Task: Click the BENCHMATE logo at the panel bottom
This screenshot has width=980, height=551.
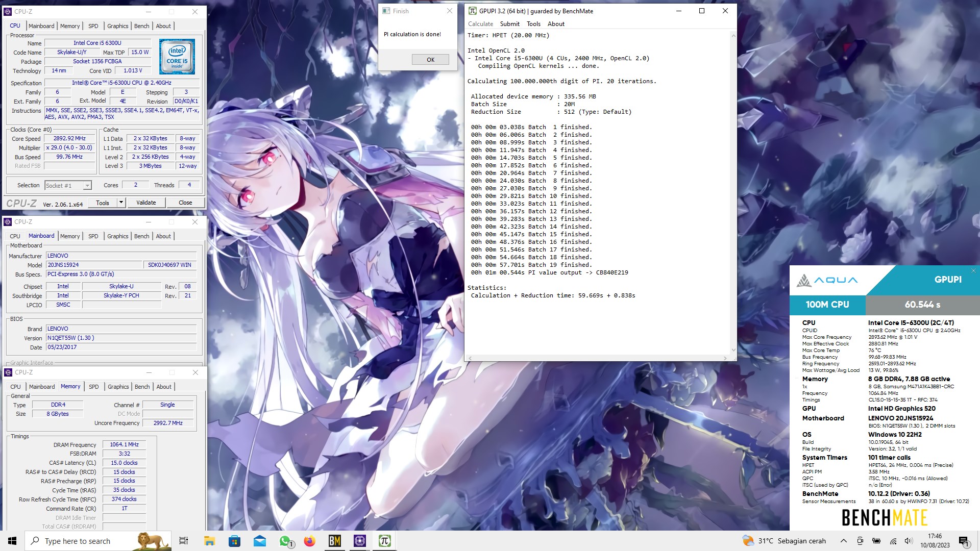Action: coord(885,518)
